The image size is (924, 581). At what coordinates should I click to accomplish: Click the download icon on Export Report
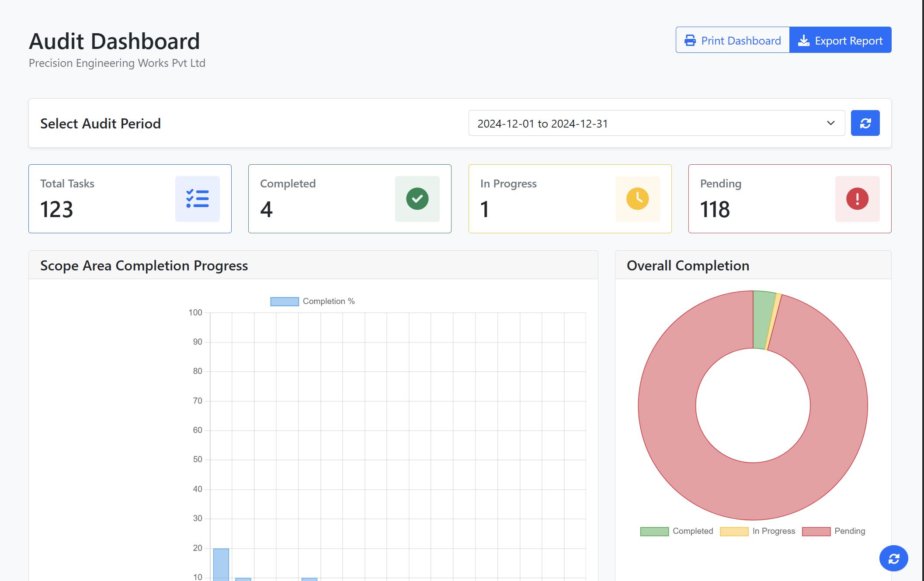pos(804,40)
